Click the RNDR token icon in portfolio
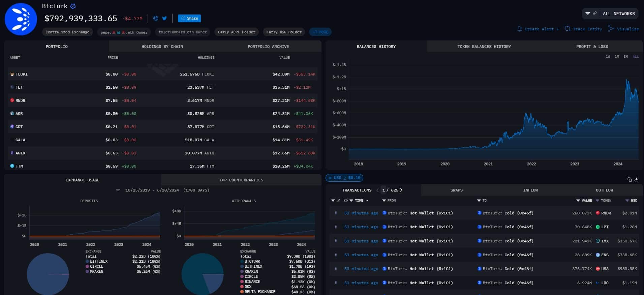This screenshot has height=295, width=644. 12,100
